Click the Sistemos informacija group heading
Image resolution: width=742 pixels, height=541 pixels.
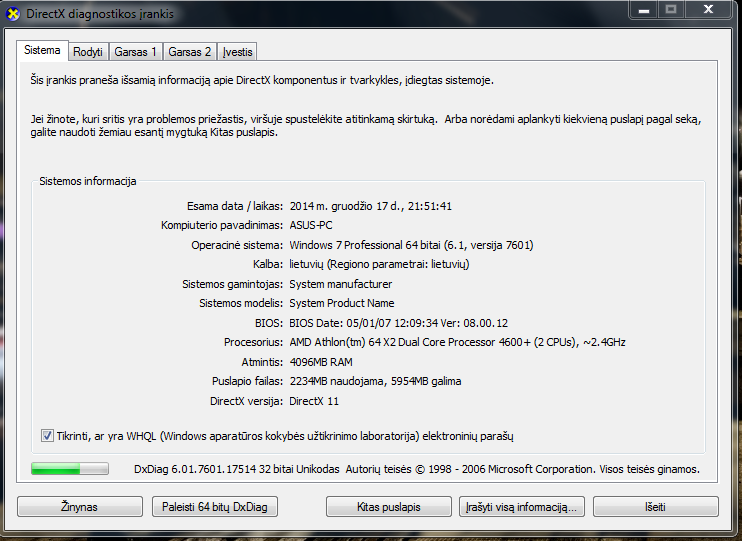(88, 181)
